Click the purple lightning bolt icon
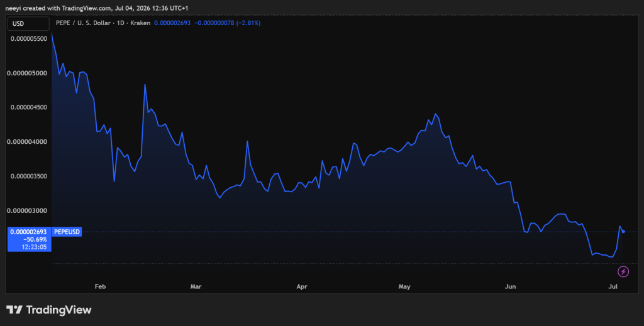The height and width of the screenshot is (326, 644). pos(623,271)
